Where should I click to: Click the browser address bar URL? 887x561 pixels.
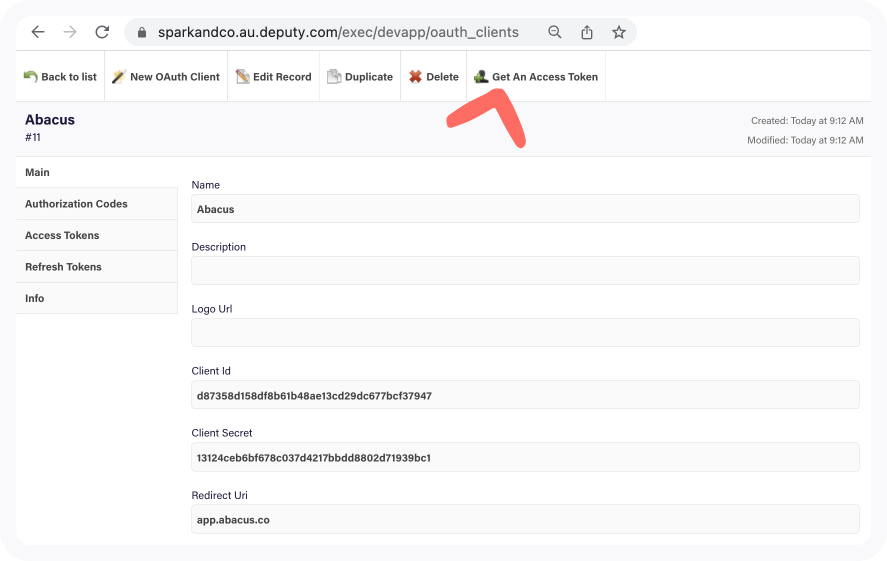click(x=338, y=32)
